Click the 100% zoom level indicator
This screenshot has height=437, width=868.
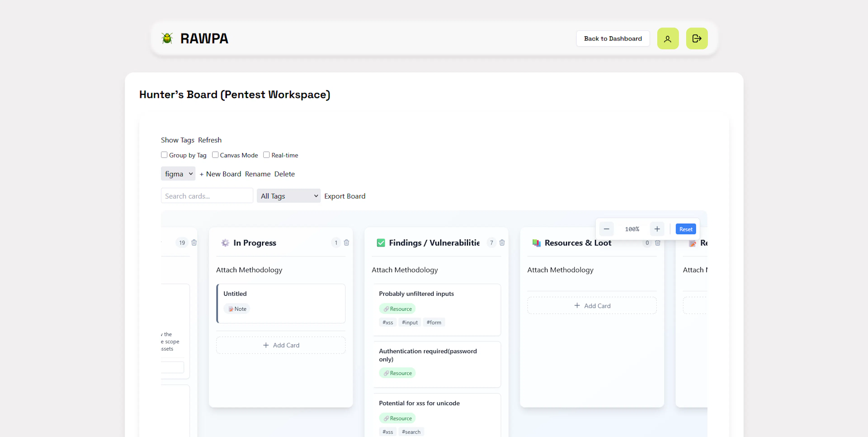(632, 229)
